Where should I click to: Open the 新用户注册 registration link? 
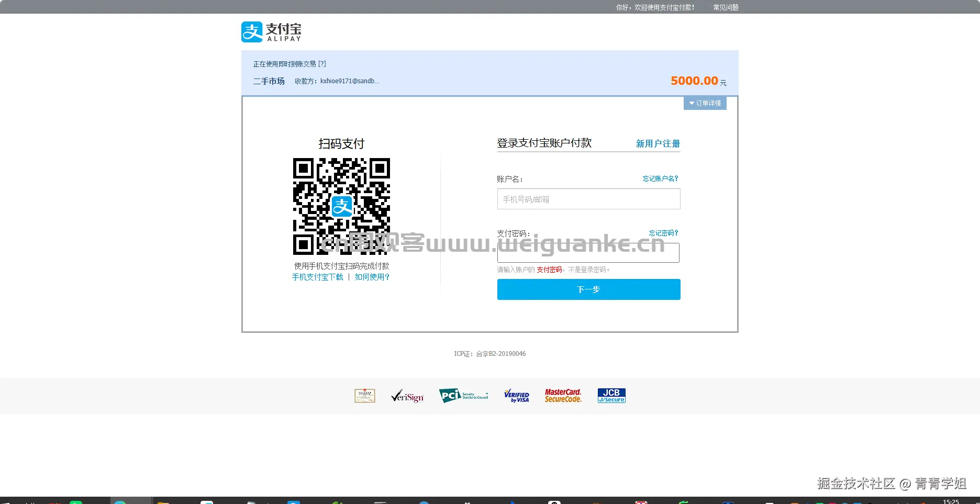pos(658,143)
